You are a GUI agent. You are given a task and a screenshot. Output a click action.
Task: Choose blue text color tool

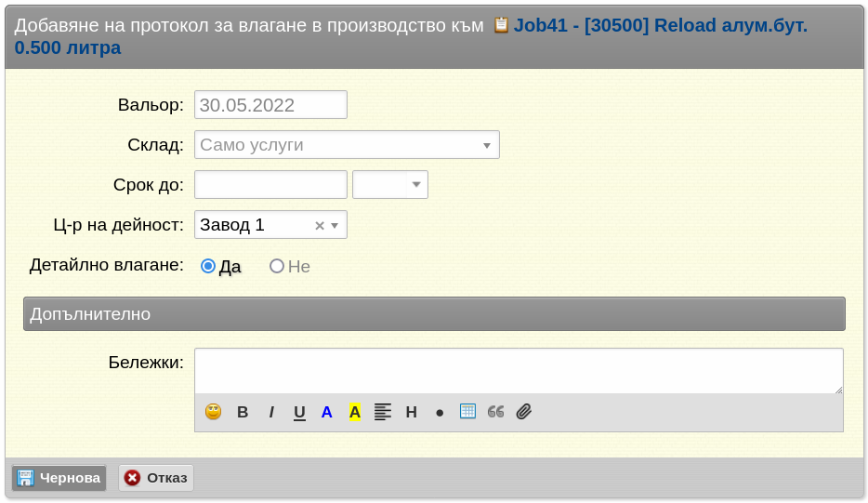click(326, 412)
